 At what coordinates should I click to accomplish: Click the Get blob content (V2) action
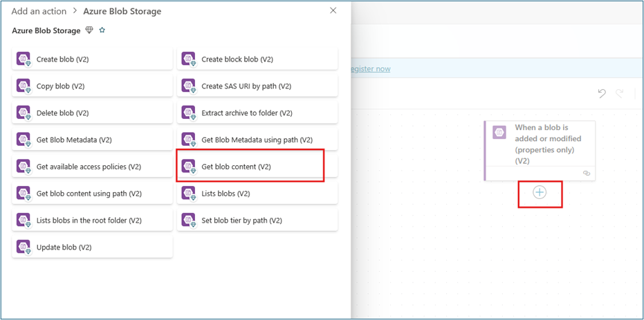click(x=257, y=167)
